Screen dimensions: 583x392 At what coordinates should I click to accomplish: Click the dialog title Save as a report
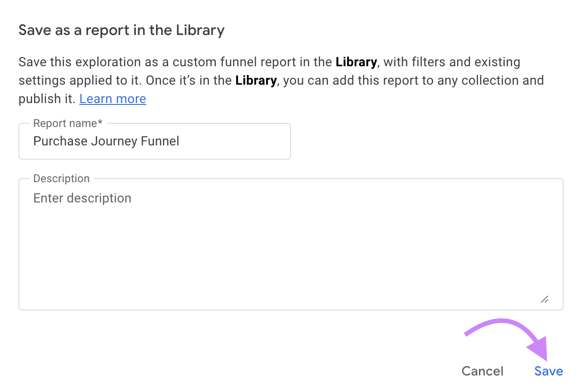pyautogui.click(x=121, y=30)
